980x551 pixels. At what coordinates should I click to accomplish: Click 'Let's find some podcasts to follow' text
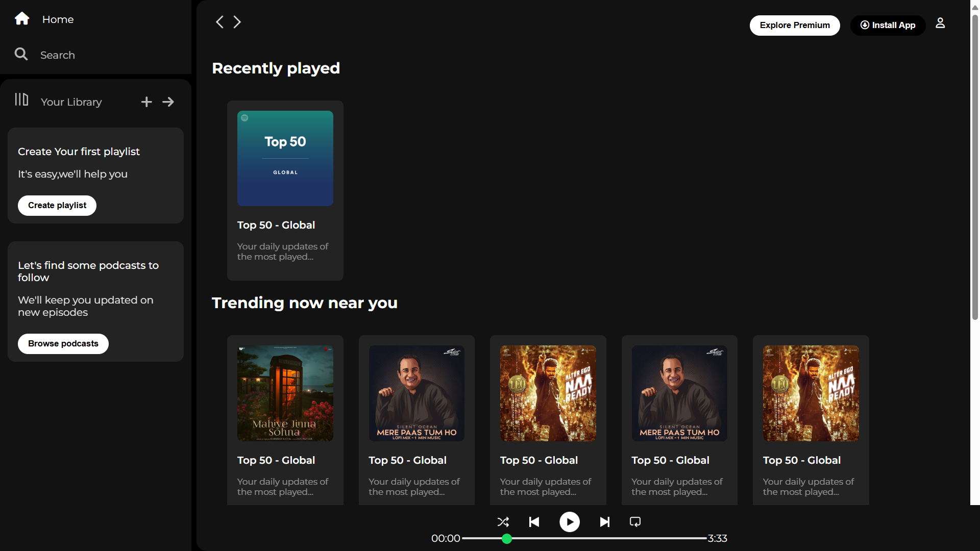pyautogui.click(x=88, y=271)
